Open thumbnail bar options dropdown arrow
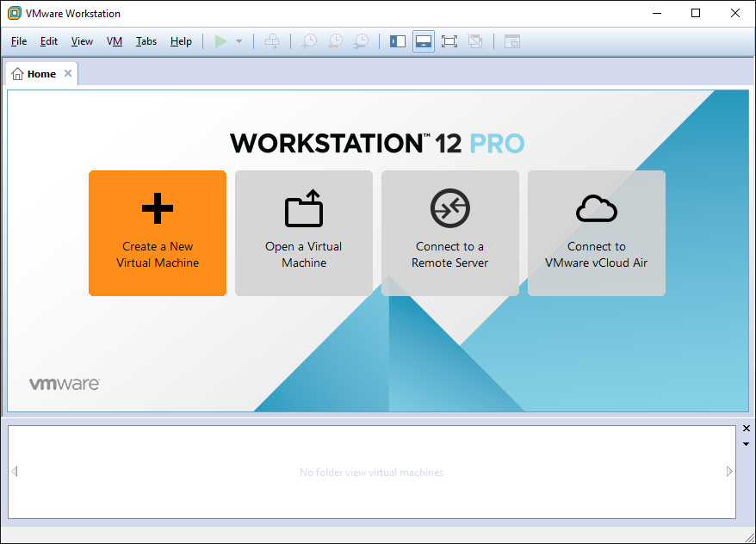Viewport: 756px width, 544px height. 746,444
